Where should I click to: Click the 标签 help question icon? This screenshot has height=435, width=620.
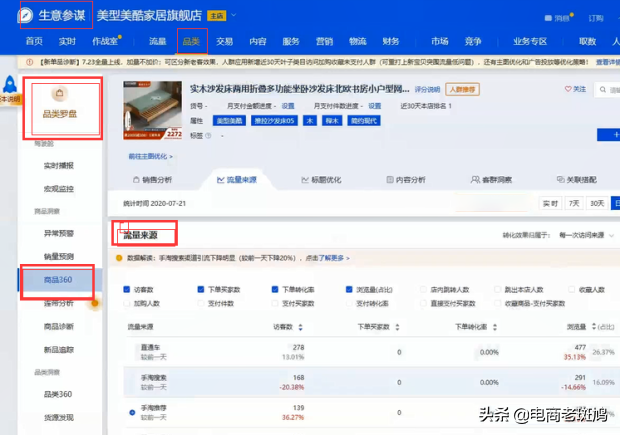[208, 136]
